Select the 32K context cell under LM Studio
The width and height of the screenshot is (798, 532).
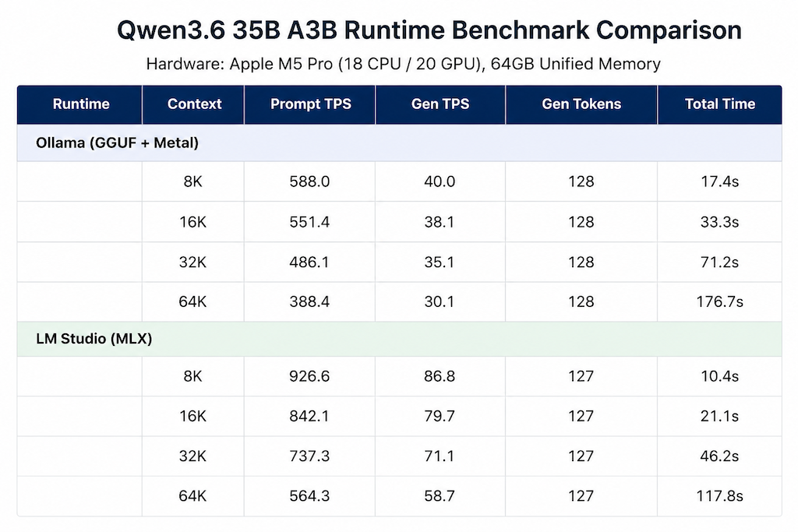[x=193, y=456]
